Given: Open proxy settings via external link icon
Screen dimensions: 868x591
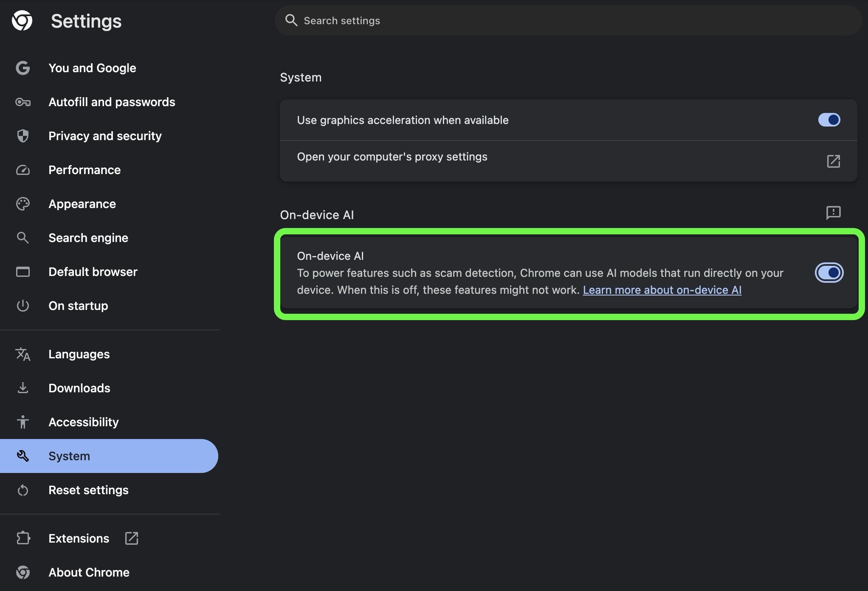Looking at the screenshot, I should 833,161.
